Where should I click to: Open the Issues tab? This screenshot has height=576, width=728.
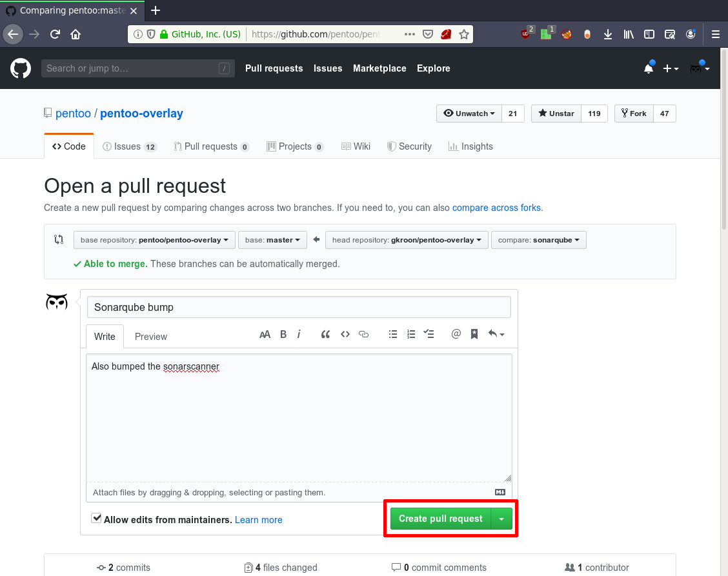pyautogui.click(x=130, y=146)
